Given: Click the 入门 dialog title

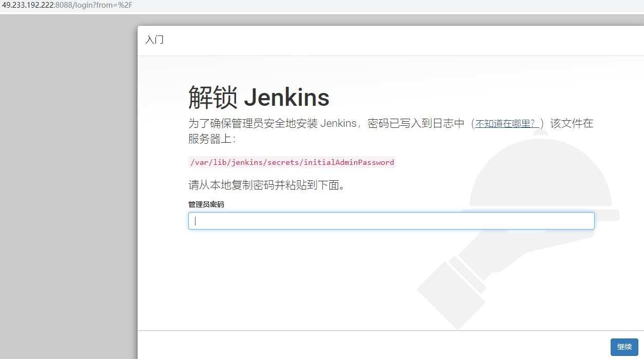Looking at the screenshot, I should (154, 40).
